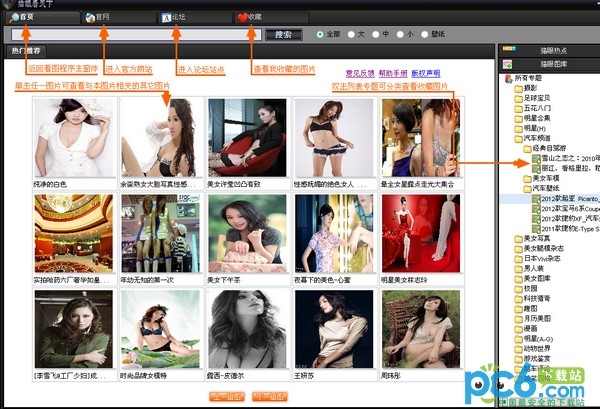
Task: Select the 壁纸 radio button
Action: [x=424, y=34]
